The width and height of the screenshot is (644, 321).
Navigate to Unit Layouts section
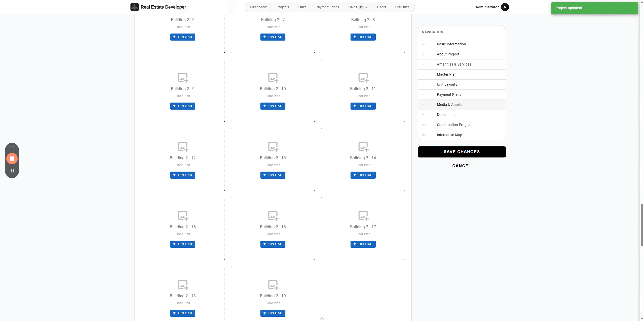pyautogui.click(x=462, y=85)
